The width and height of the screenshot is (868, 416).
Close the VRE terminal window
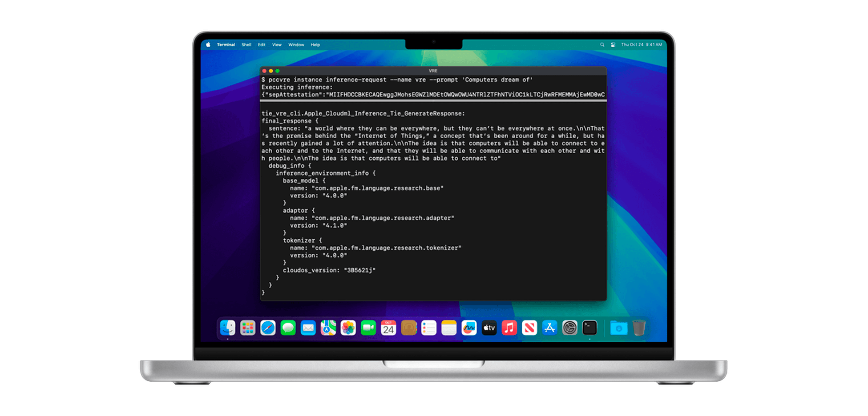(x=264, y=71)
